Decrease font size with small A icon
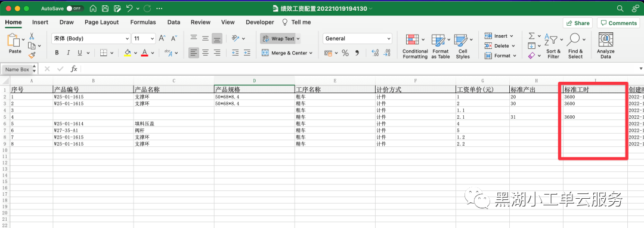 [x=174, y=39]
